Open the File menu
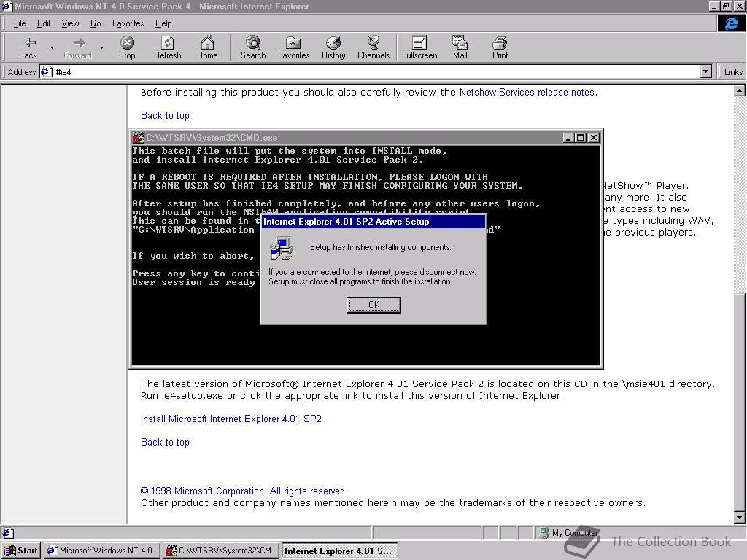747x560 pixels. [20, 23]
